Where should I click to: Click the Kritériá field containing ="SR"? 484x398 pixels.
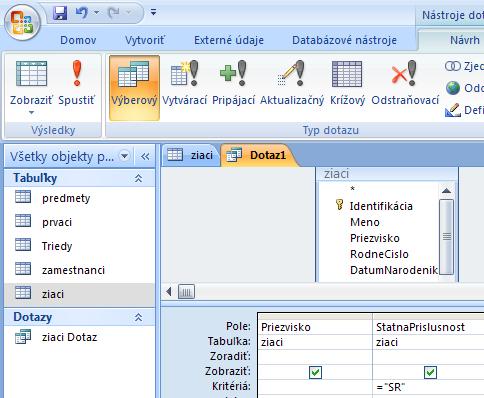tap(428, 387)
